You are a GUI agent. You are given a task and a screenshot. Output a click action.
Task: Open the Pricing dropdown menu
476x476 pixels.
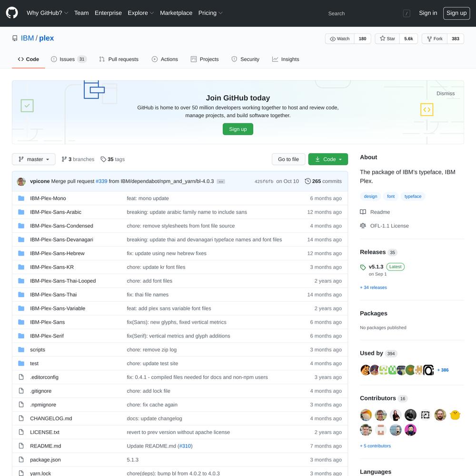(210, 13)
